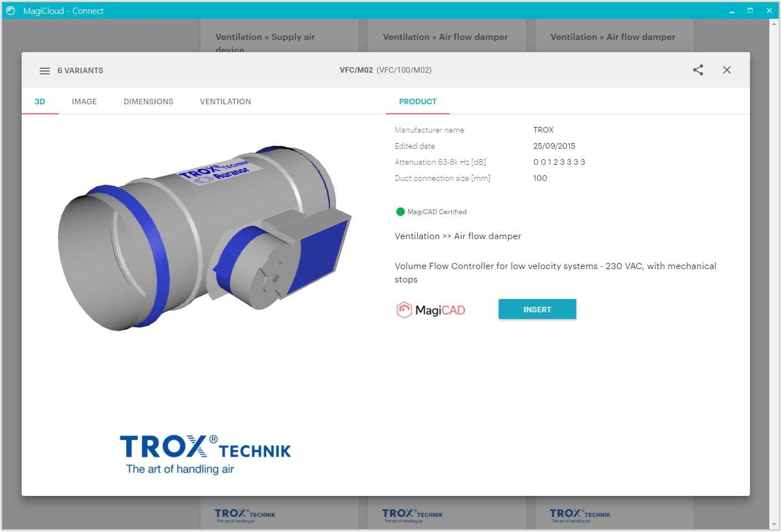The width and height of the screenshot is (781, 532).
Task: Click the attenuation value '0 0 1 2 3 3 3 3'
Action: 559,162
